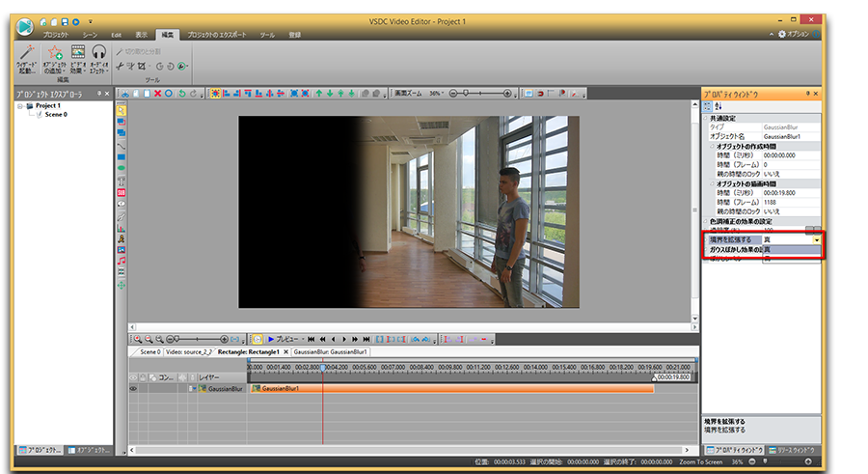Collapse the object creation time section
Viewport: 868px width, 474px height.
pyautogui.click(x=713, y=147)
